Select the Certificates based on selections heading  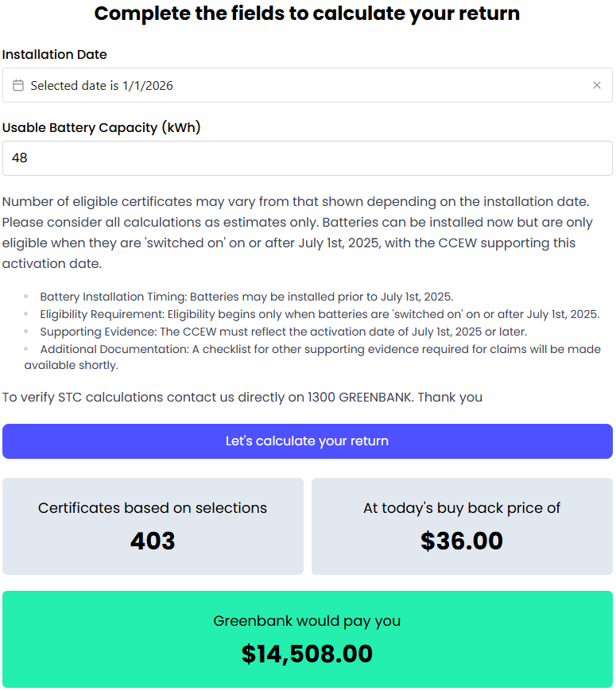tap(153, 508)
